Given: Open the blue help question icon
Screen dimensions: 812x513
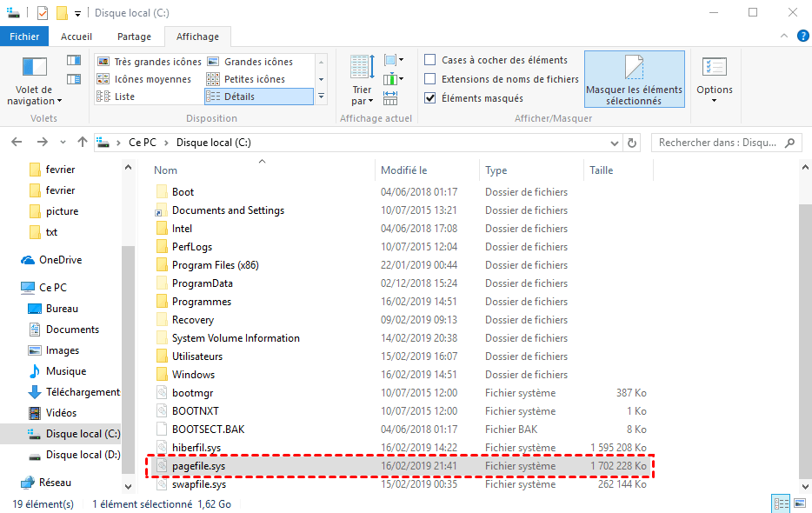Looking at the screenshot, I should (x=802, y=36).
